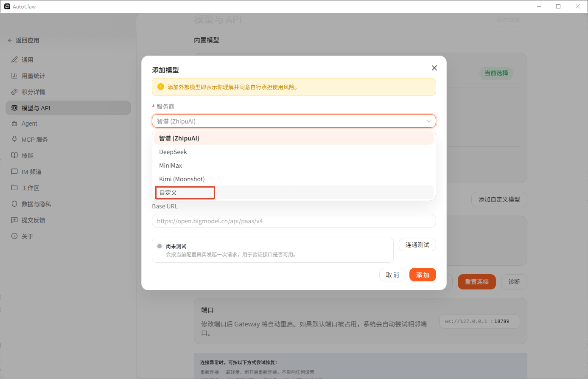The height and width of the screenshot is (379, 588).
Task: Click the 模型与 API chip icon
Action: (14, 108)
